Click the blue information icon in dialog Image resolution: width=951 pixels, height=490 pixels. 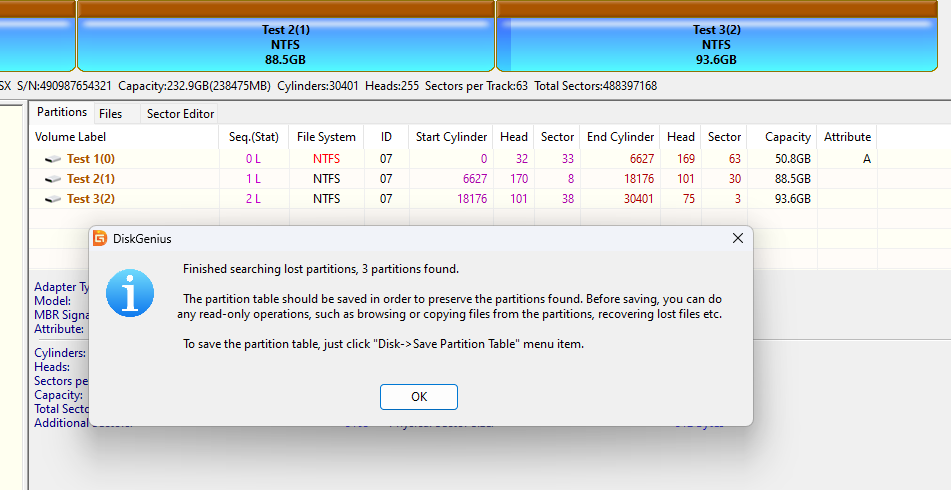[130, 293]
